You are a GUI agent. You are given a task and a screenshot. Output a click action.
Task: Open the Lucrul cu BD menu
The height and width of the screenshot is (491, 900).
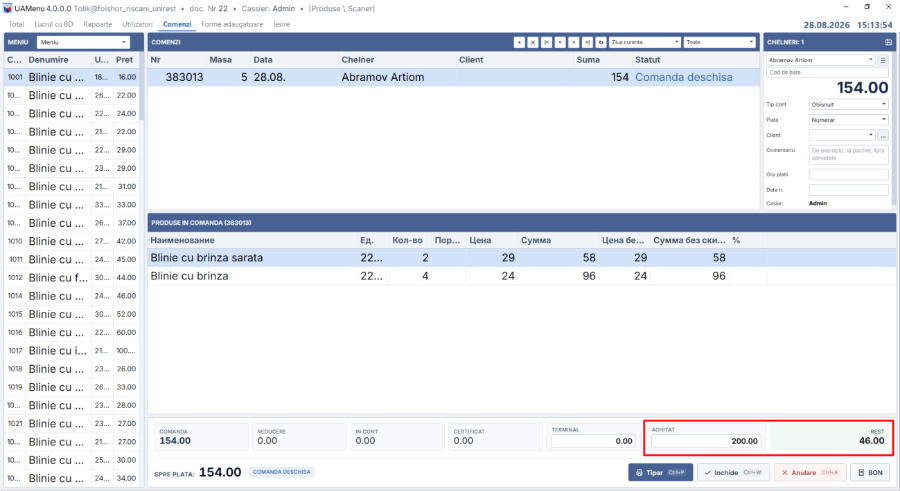point(53,24)
